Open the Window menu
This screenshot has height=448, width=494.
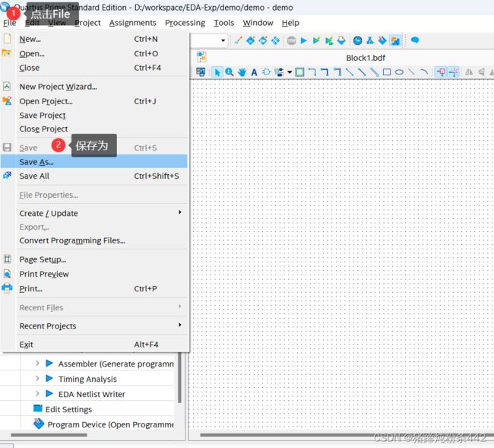tap(258, 23)
